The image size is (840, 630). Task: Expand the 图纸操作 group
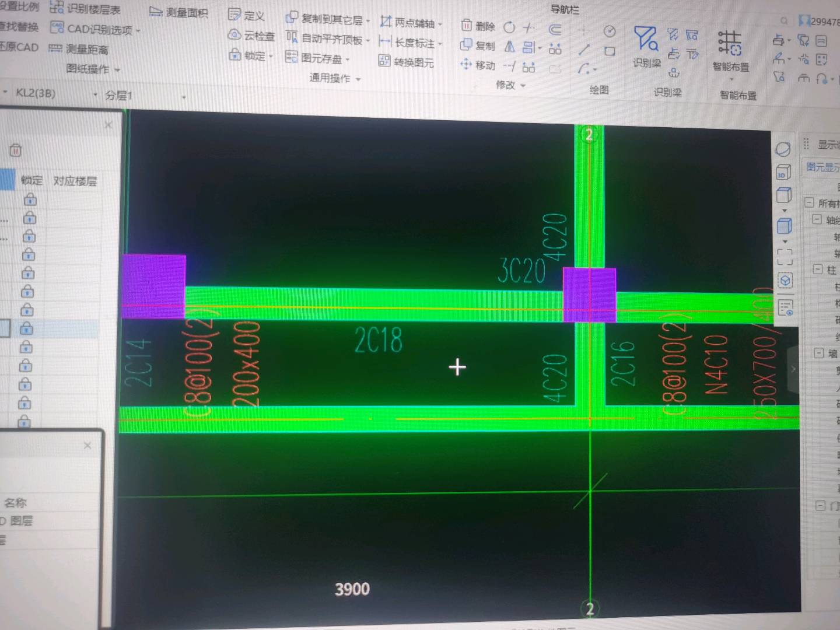coord(93,69)
